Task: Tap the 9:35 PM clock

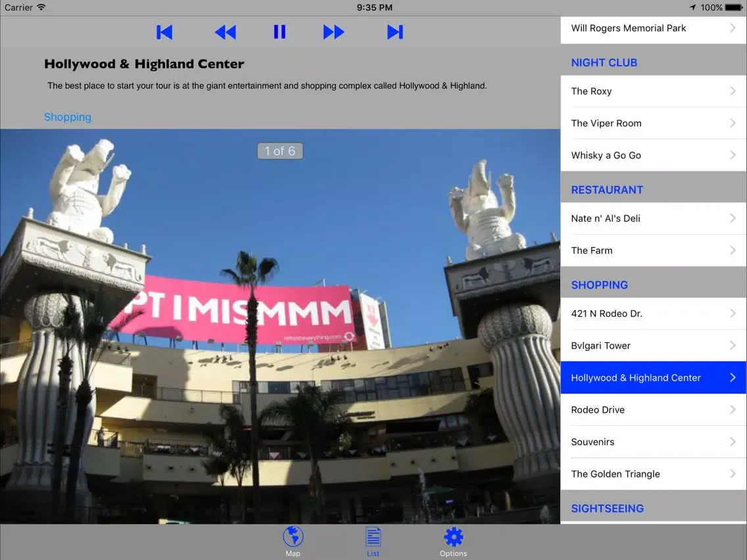Action: (374, 8)
